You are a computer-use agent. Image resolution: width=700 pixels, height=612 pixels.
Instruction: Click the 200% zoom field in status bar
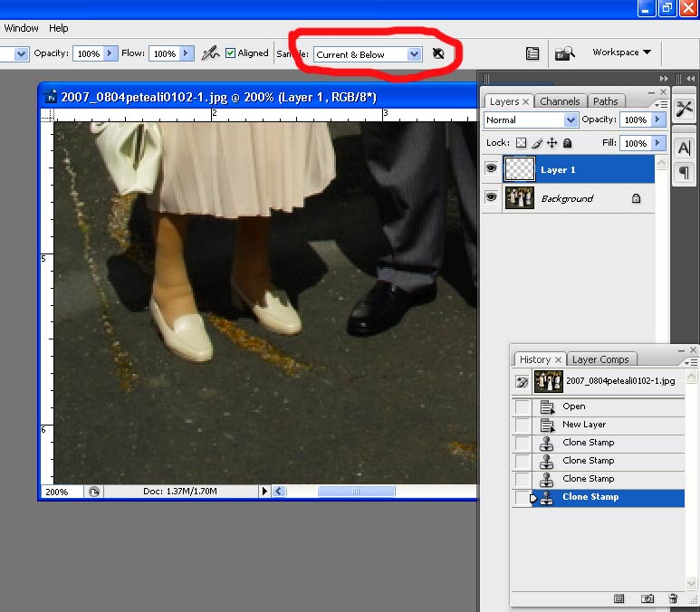coord(59,492)
